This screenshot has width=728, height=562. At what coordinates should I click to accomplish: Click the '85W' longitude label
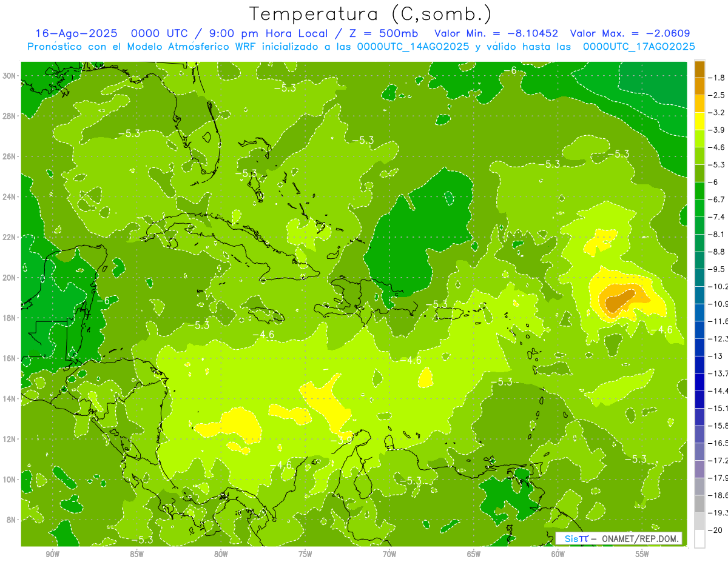tap(137, 554)
